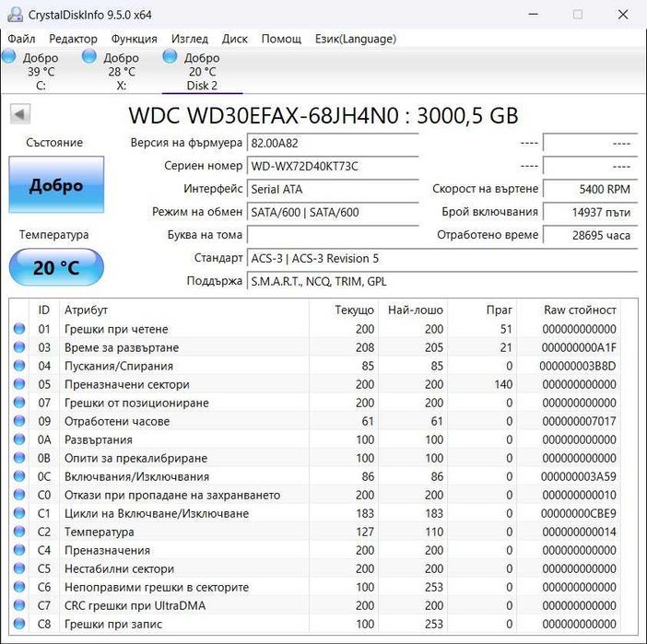Select the Време за развъртане row text

122,347
